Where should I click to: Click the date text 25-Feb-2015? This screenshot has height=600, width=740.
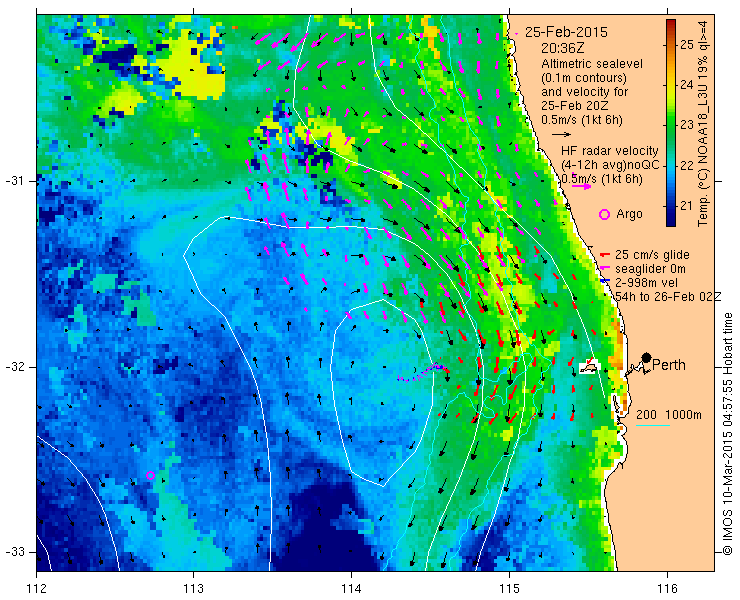click(x=566, y=32)
